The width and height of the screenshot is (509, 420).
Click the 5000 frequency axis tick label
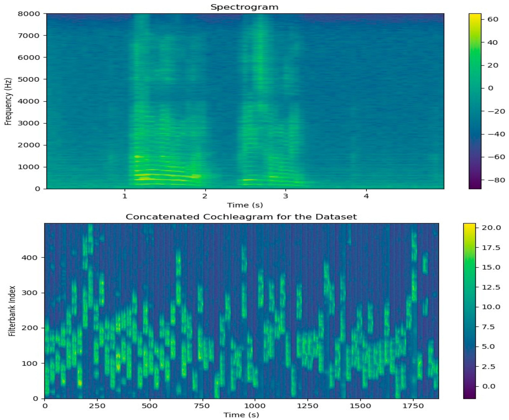[28, 80]
